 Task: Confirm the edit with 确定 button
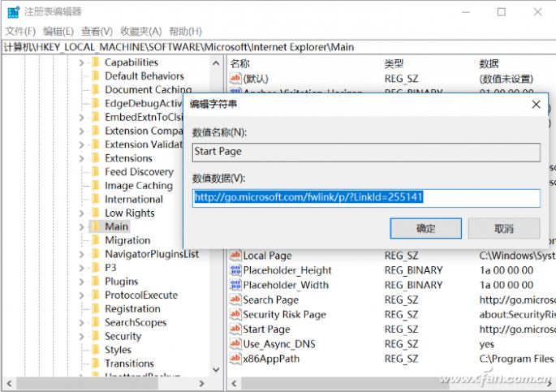click(x=425, y=229)
